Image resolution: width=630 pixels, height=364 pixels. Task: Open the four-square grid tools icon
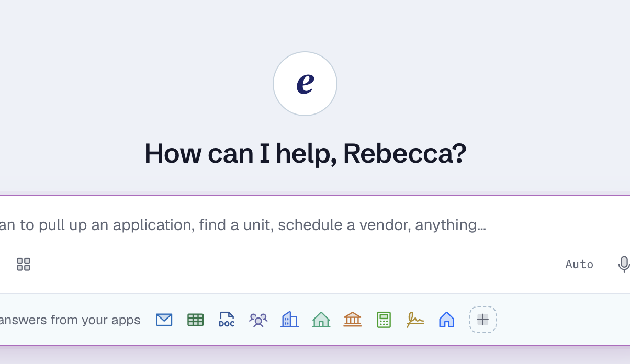coord(24,264)
